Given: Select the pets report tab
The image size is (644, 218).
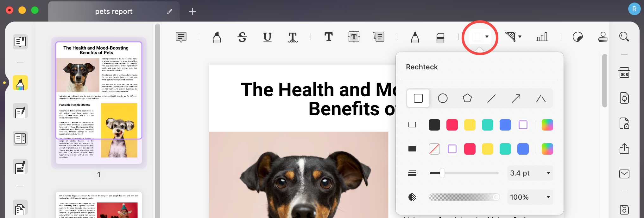Looking at the screenshot, I should (x=114, y=11).
